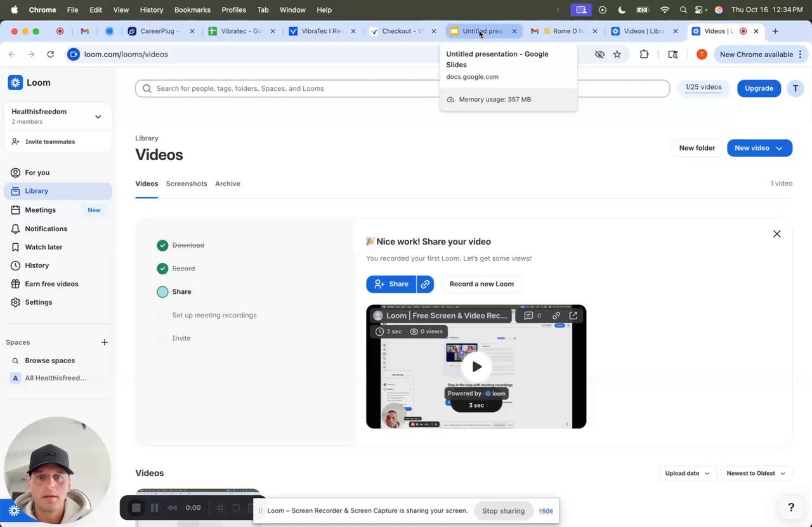The image size is (812, 527).
Task: Open the question mark help button
Action: (791, 507)
